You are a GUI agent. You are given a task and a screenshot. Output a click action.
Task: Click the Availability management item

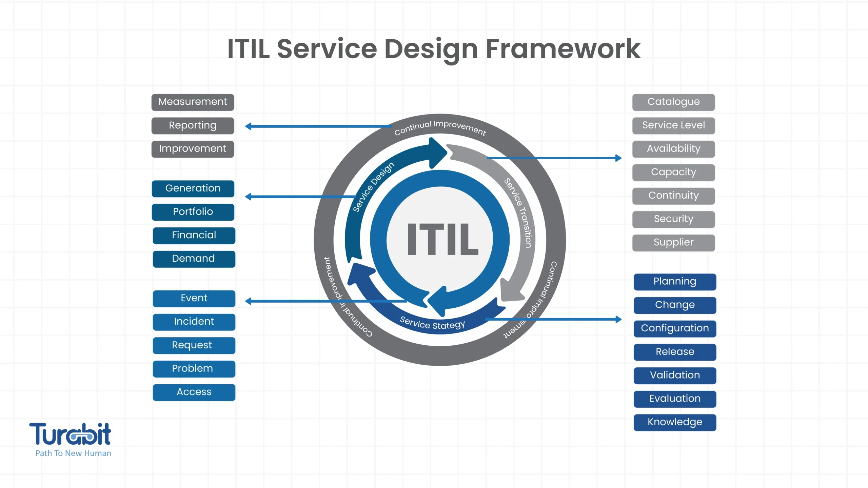click(x=673, y=148)
